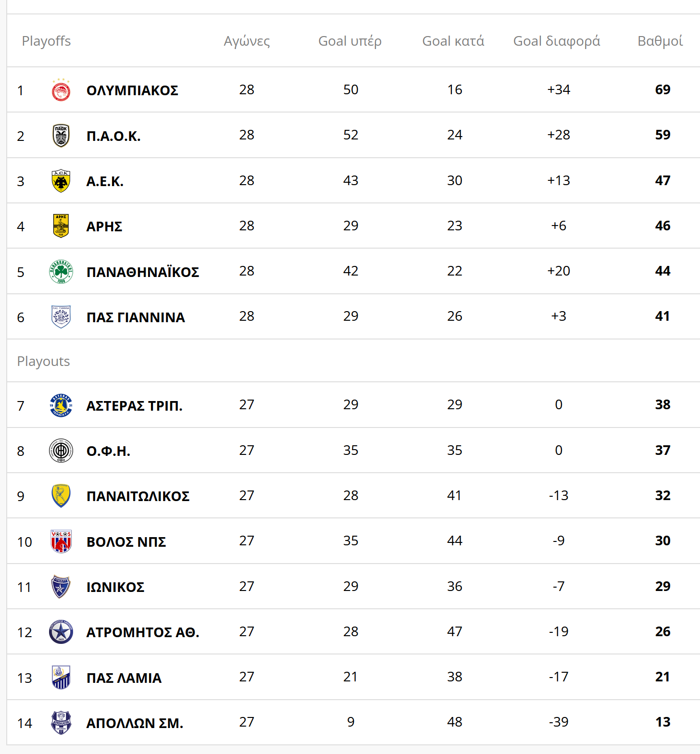Select the ΑΠΟΛΛΩΝ ΣΜ. team name
The height and width of the screenshot is (754, 700).
click(135, 723)
